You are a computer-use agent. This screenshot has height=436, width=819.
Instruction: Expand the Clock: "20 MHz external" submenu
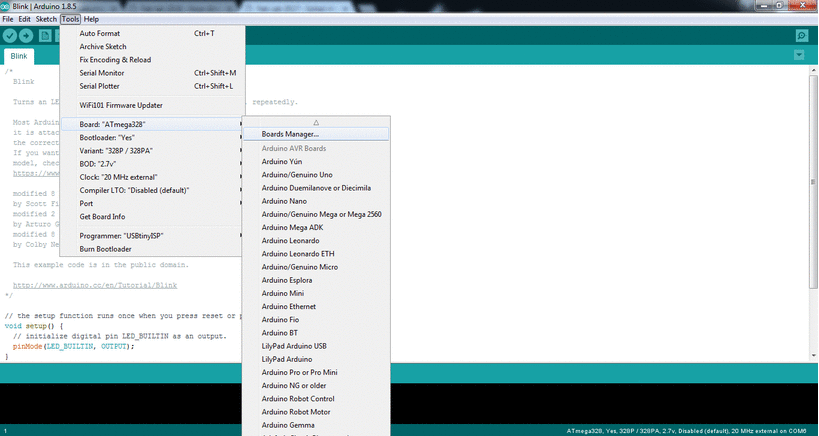[152, 177]
